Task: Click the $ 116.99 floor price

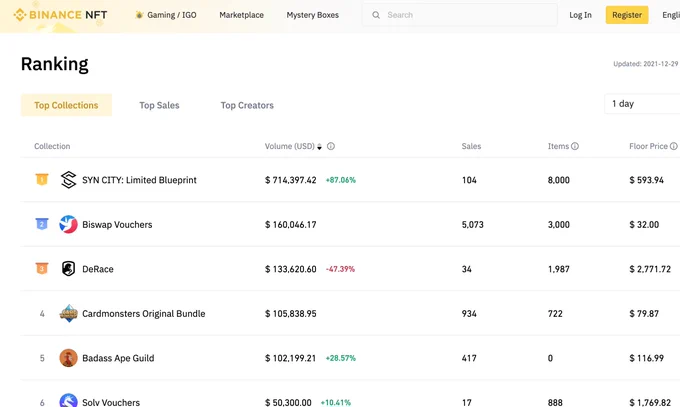Action: tap(646, 358)
